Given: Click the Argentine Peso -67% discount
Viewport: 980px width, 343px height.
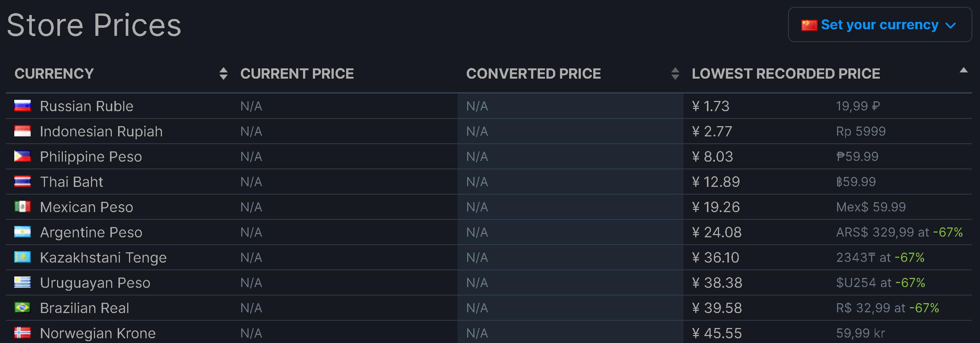Looking at the screenshot, I should 948,232.
